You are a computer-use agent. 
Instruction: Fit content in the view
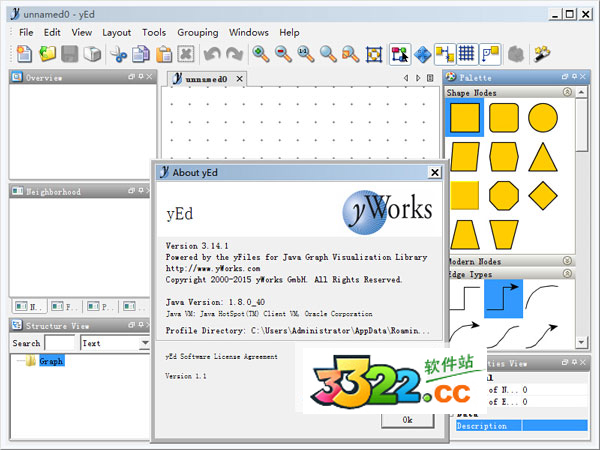click(x=374, y=54)
